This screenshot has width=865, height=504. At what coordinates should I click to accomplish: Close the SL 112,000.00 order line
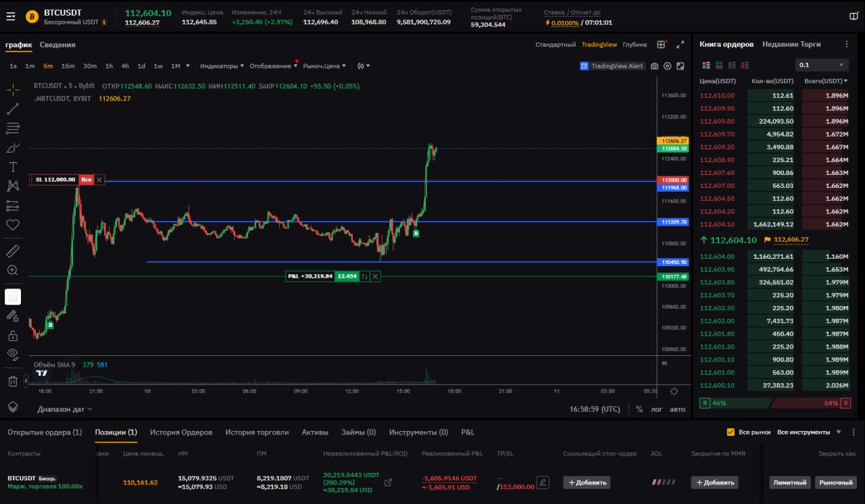pyautogui.click(x=99, y=180)
